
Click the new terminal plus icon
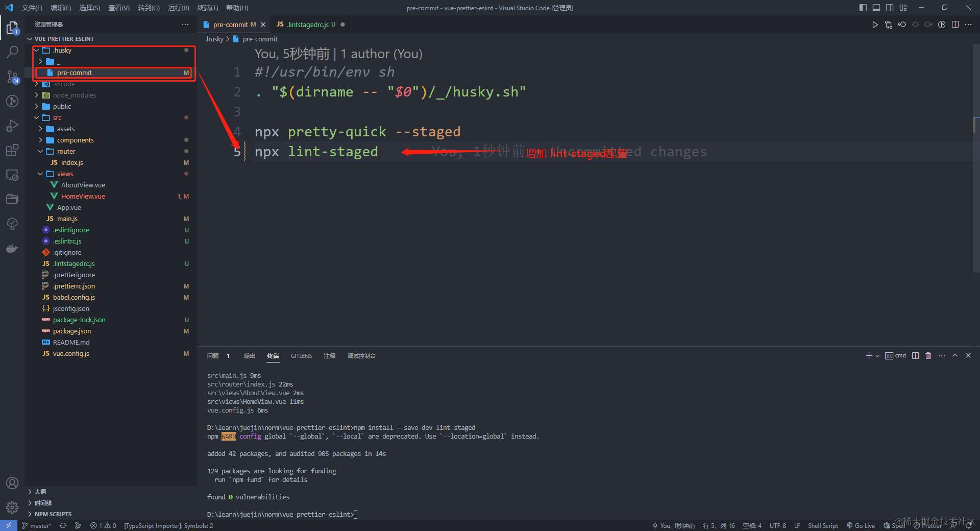pos(869,356)
